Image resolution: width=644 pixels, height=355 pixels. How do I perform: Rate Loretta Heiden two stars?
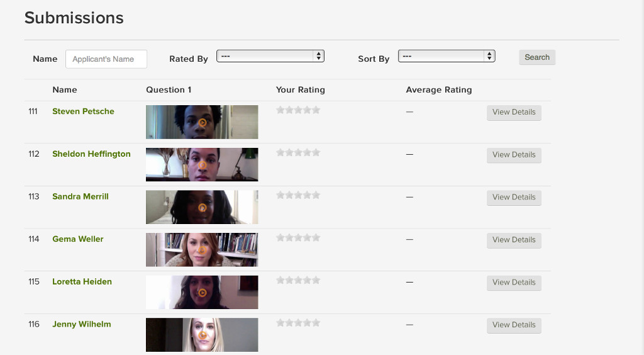click(289, 280)
